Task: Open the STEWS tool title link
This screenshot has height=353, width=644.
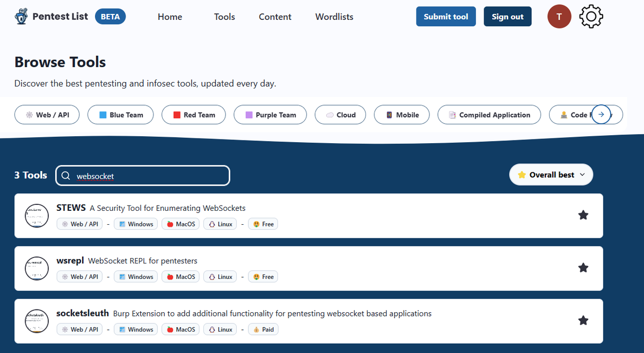Action: pyautogui.click(x=71, y=208)
